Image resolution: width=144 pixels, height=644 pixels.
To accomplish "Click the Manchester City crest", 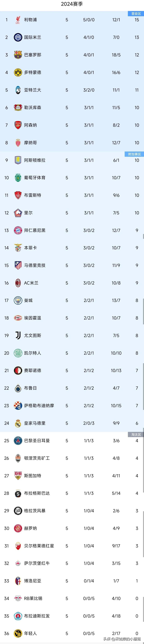I will pos(18,300).
